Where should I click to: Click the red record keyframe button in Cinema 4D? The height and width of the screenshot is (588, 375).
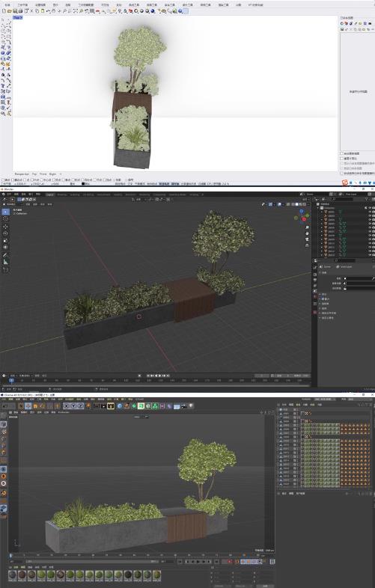[x=230, y=562]
